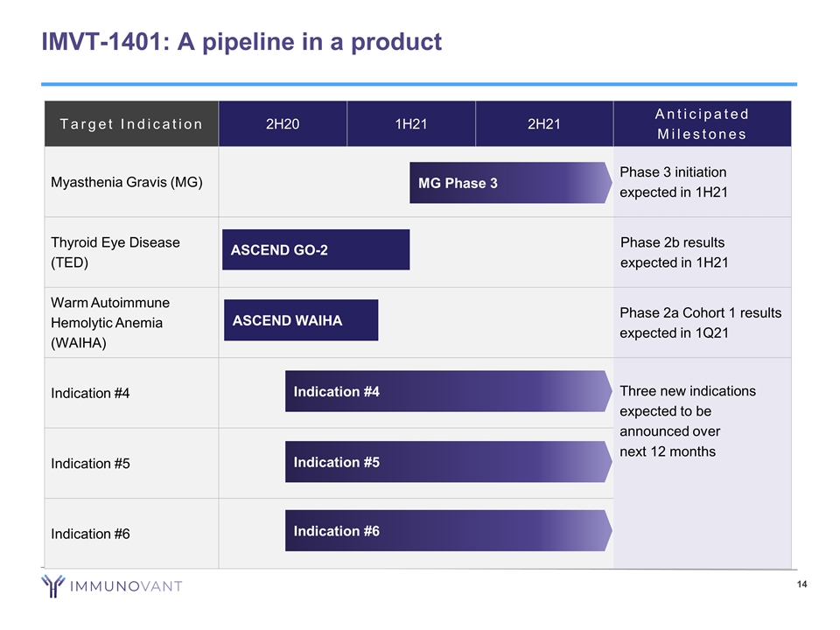Select the Phase 3 initiation milestone text
This screenshot has width=840, height=630.
[673, 182]
